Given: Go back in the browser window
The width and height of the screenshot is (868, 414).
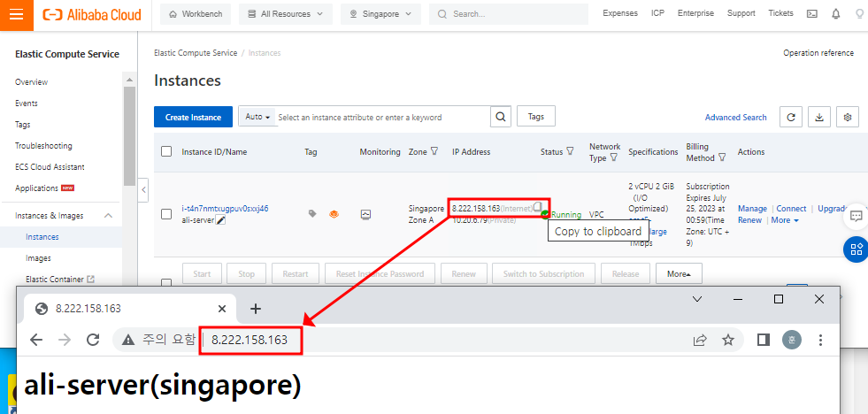Looking at the screenshot, I should coord(36,340).
